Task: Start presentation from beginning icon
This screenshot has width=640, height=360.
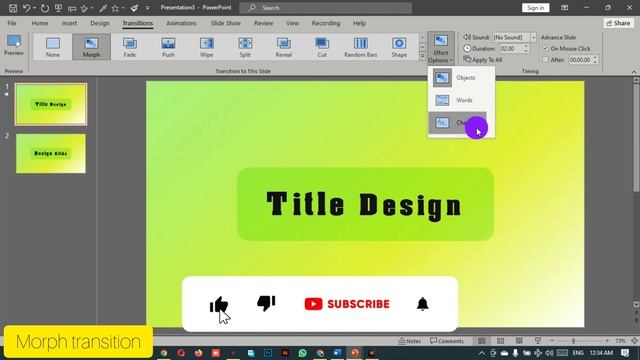Action: coord(58,8)
